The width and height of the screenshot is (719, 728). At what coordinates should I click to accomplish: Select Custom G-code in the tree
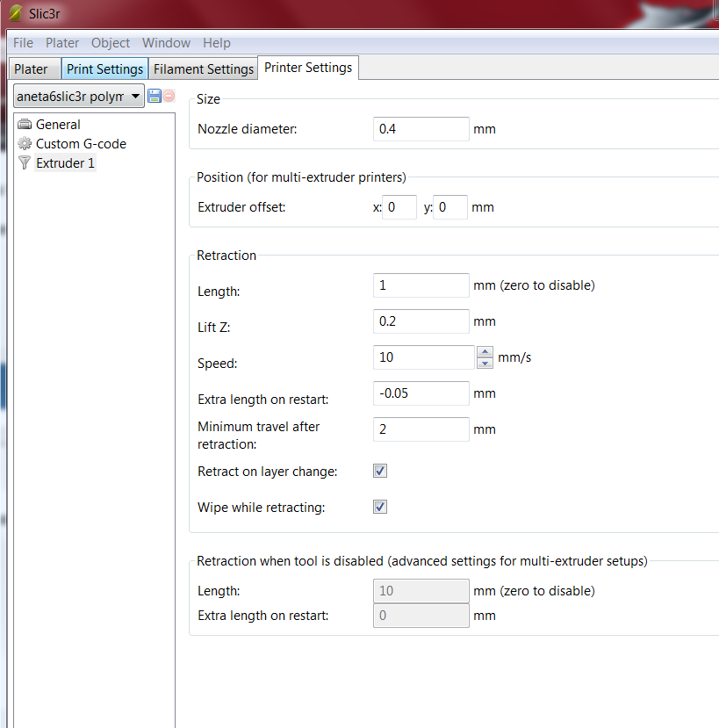pyautogui.click(x=82, y=144)
